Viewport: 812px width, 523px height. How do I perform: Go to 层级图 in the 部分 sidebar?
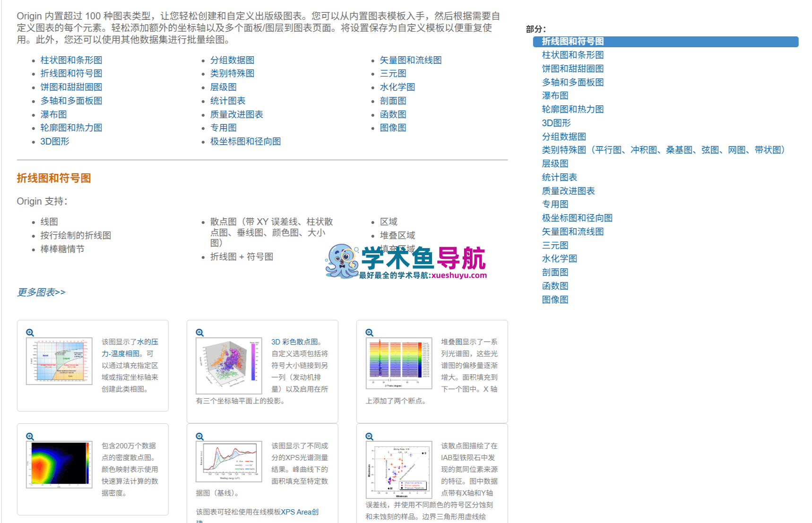[555, 164]
